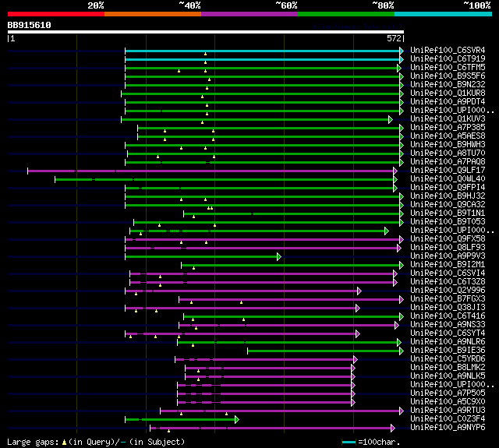This screenshot has width=499, height=448.
Task: Open hit UniRef100_B9S5F6
Action: pos(448,76)
